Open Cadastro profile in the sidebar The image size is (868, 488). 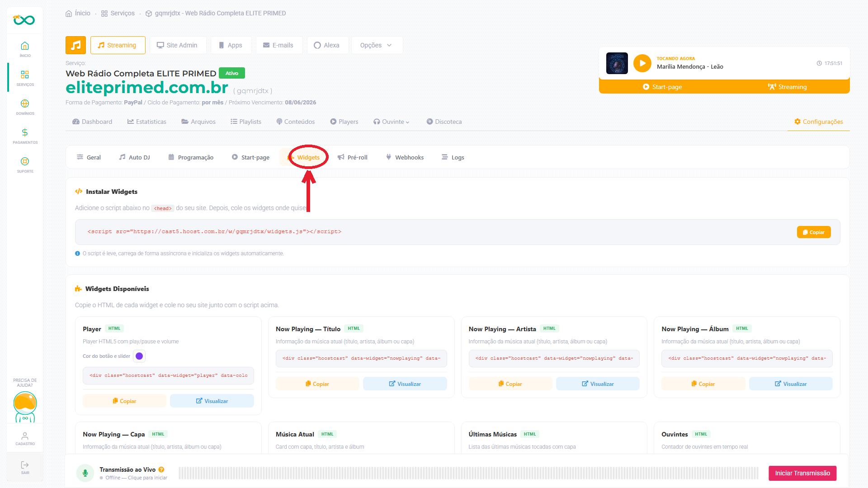pyautogui.click(x=25, y=438)
